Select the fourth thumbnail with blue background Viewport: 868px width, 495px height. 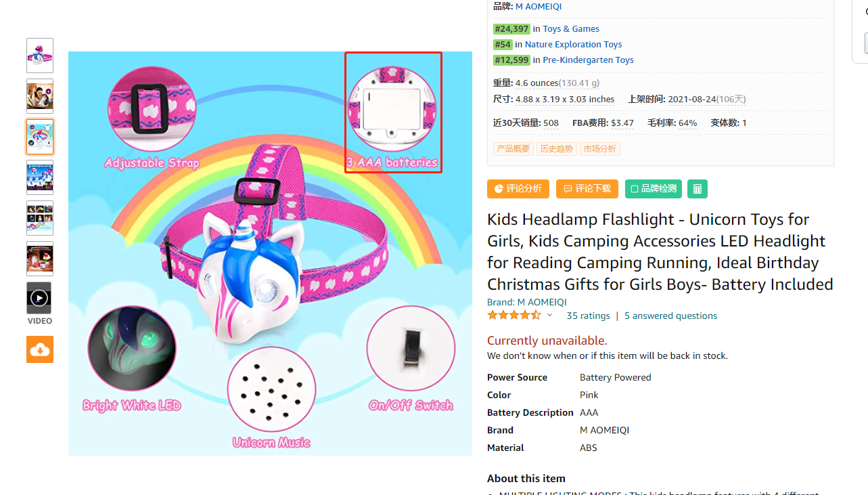pyautogui.click(x=40, y=177)
